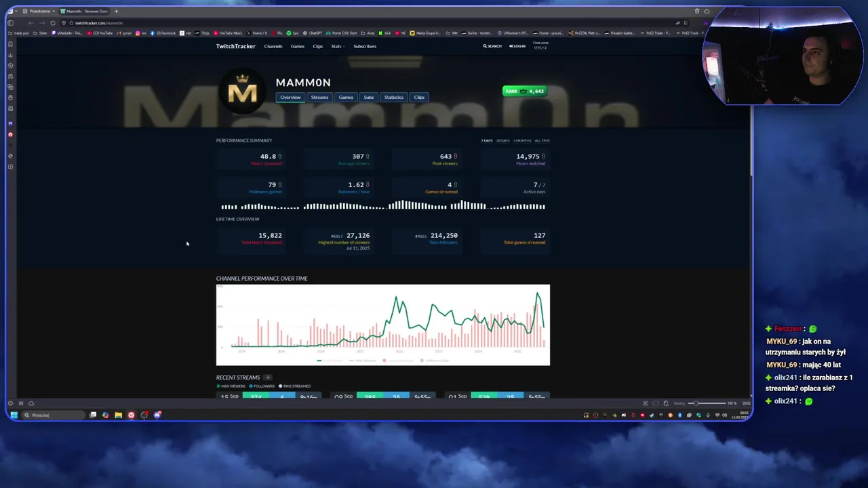Open the Games nav menu item

pyautogui.click(x=298, y=46)
